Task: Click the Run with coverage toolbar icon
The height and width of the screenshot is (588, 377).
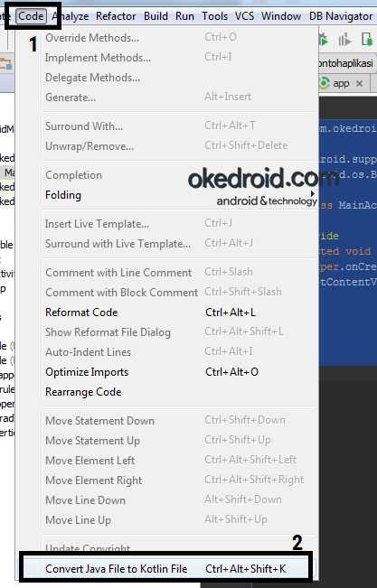Action: [x=344, y=40]
